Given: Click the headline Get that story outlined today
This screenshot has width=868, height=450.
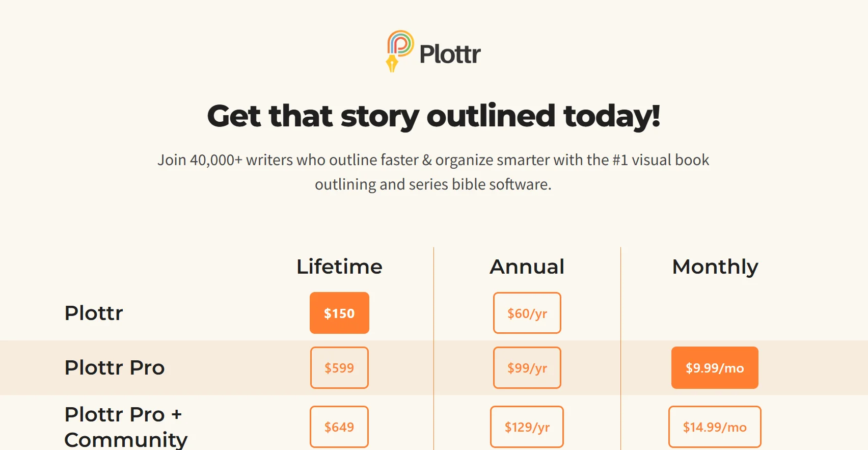Looking at the screenshot, I should pos(433,116).
